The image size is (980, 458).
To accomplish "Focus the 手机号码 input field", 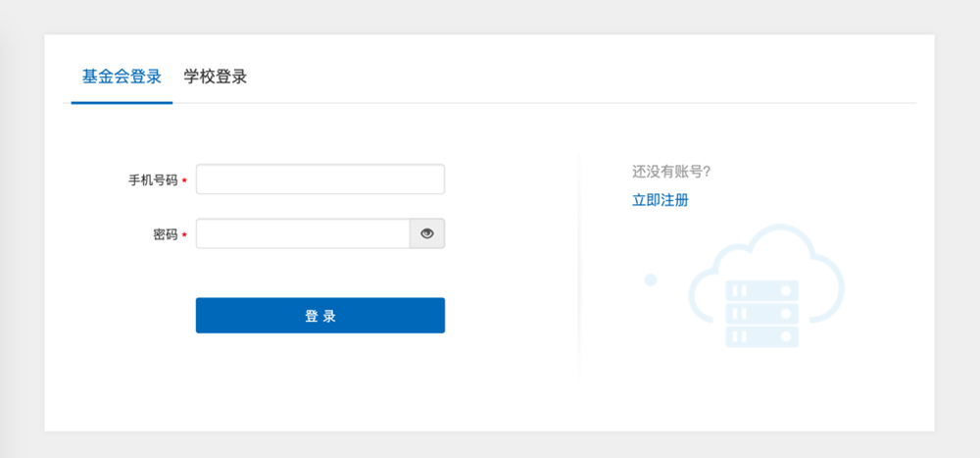I will 320,179.
